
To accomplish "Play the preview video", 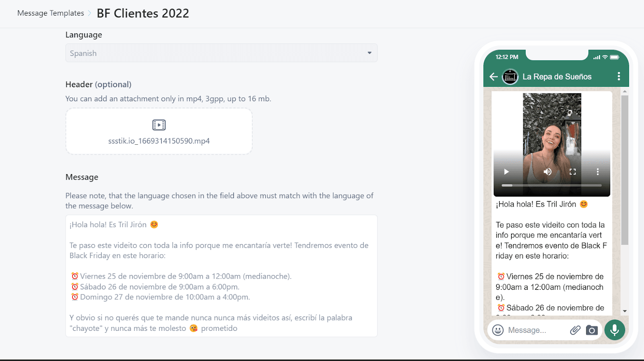I will point(506,172).
